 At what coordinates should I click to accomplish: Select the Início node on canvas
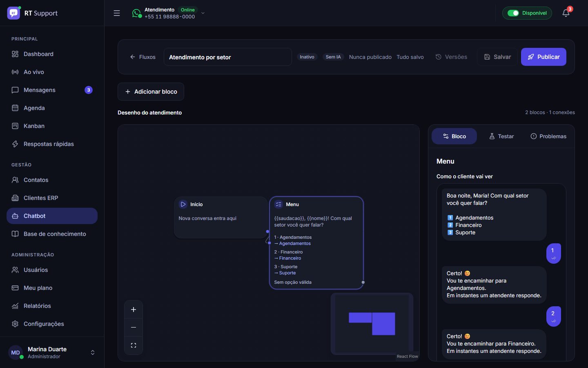pos(221,218)
